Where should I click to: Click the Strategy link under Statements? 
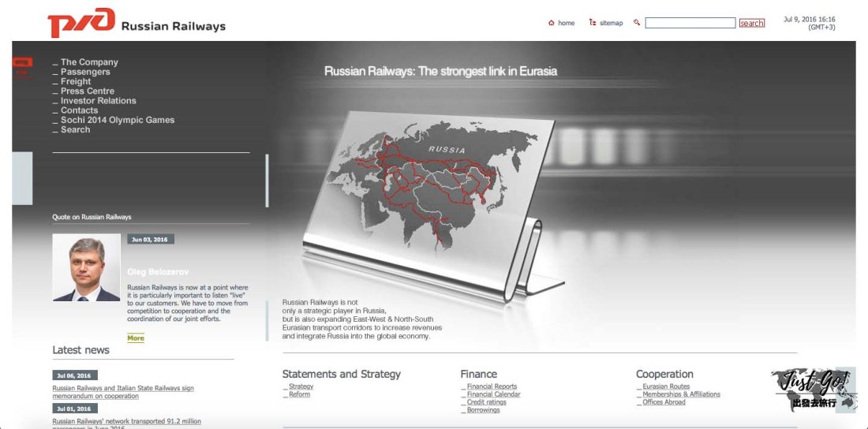(x=301, y=386)
